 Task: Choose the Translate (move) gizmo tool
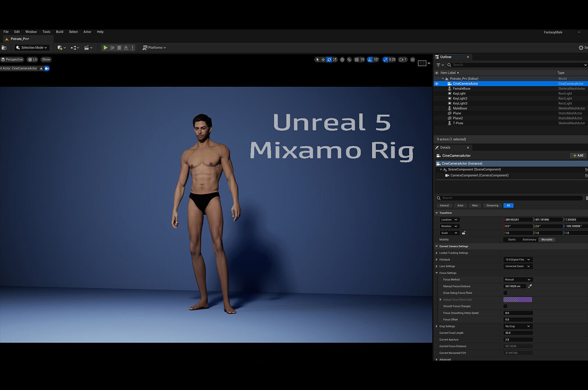point(323,59)
